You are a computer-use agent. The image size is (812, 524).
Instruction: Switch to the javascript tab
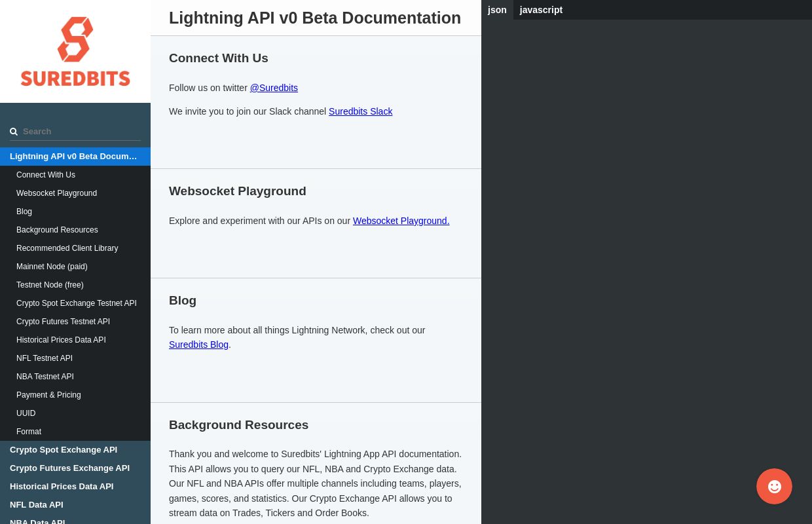click(x=541, y=10)
